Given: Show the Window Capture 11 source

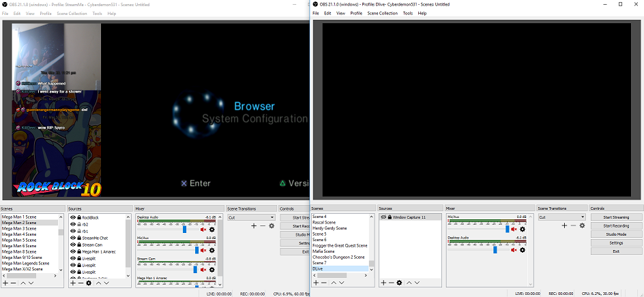Looking at the screenshot, I should pos(383,217).
